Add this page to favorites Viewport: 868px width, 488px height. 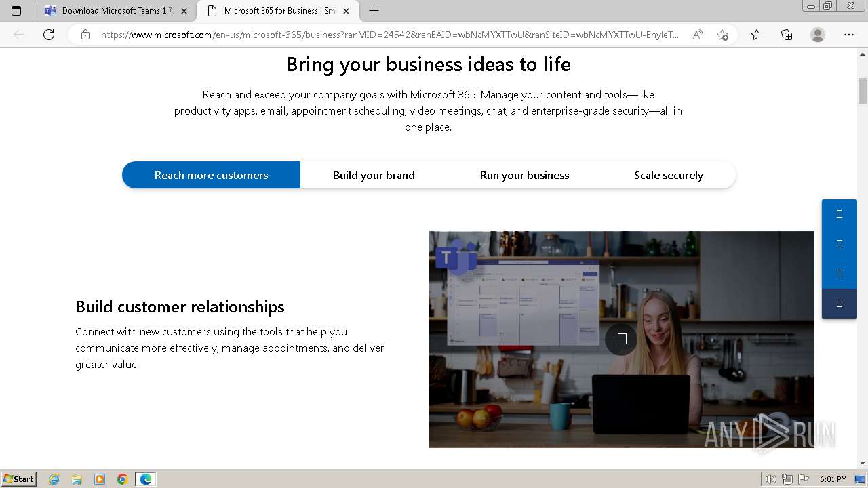pyautogui.click(x=722, y=35)
